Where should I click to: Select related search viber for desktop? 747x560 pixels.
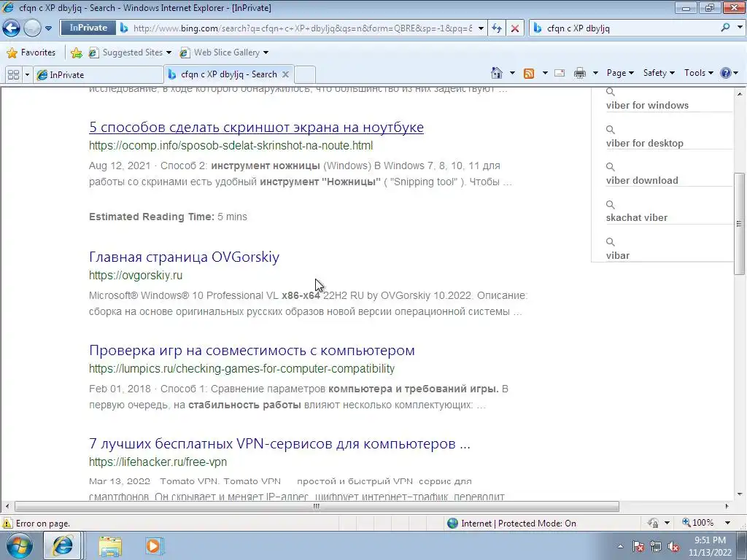pyautogui.click(x=645, y=144)
